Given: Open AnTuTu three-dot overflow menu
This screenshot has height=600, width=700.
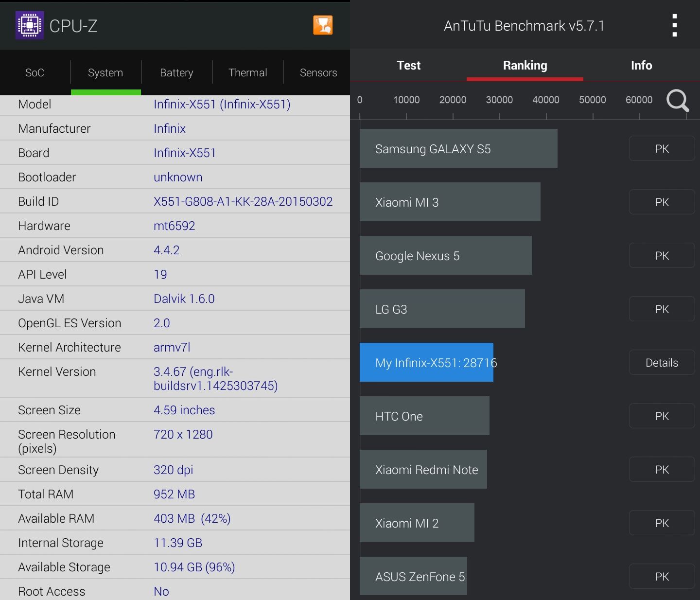Looking at the screenshot, I should (x=675, y=25).
